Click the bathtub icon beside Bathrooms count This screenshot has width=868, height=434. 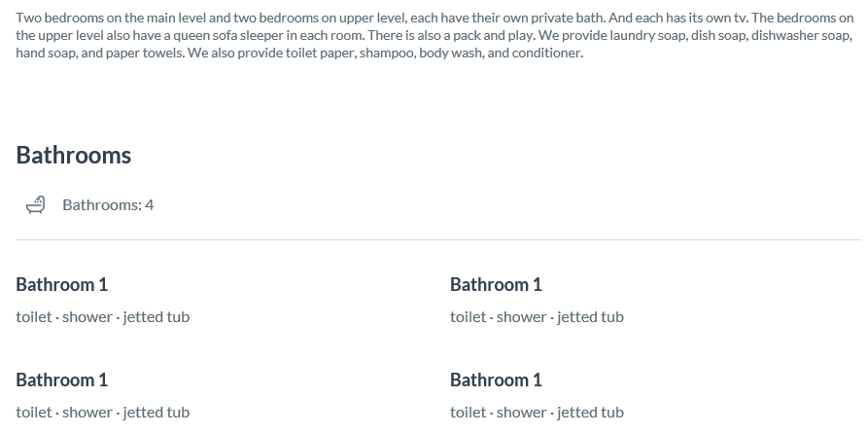pos(35,205)
